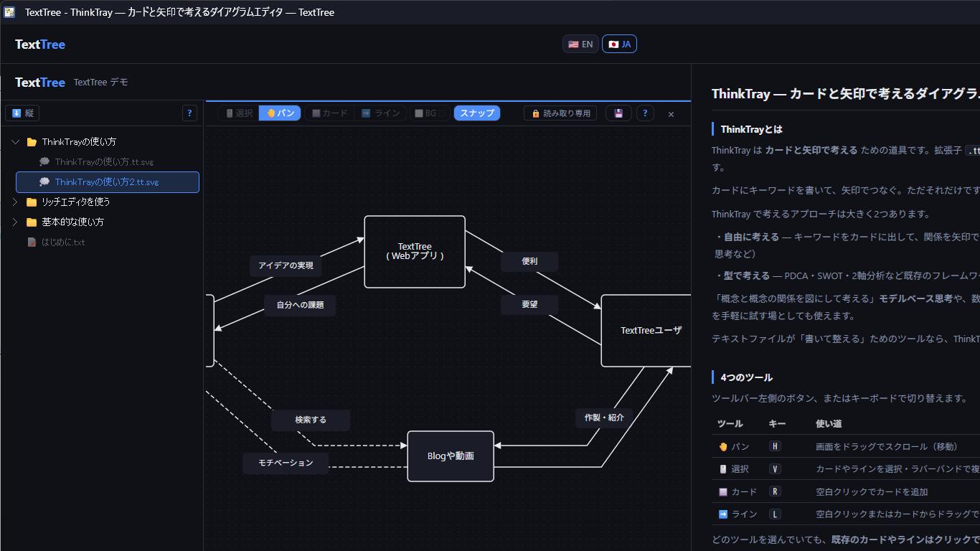Toggle 読み取り専用 read-only lock
The height and width of the screenshot is (551, 980).
[560, 113]
